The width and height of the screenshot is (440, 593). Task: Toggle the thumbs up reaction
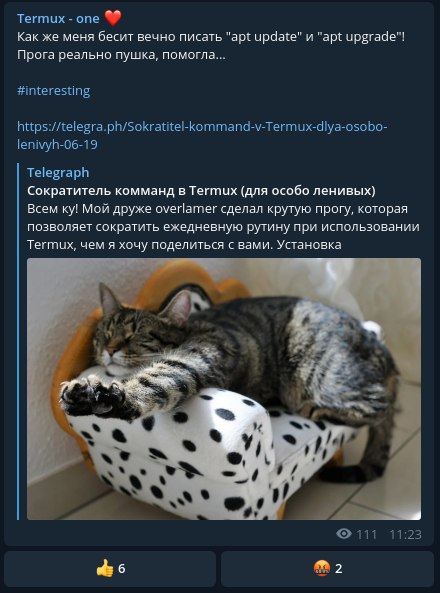point(110,568)
